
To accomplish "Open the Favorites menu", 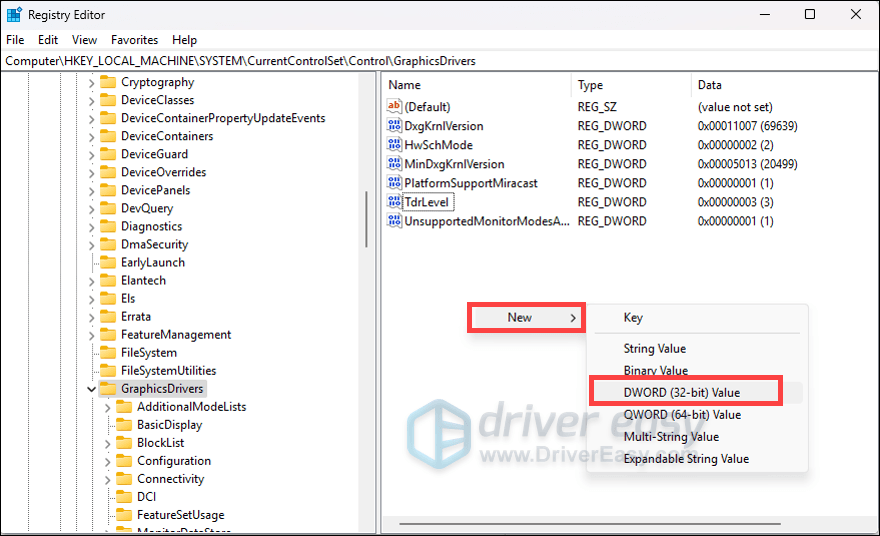I will [134, 40].
